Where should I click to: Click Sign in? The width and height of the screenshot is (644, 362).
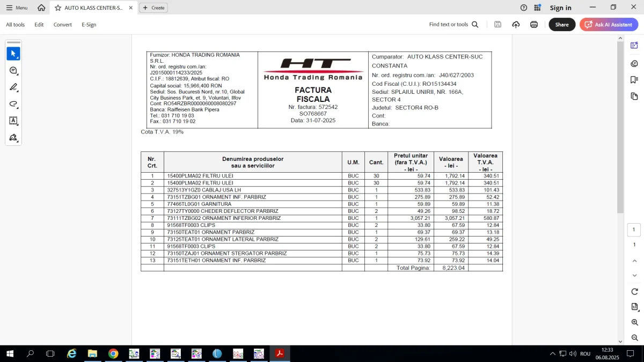coord(560,8)
